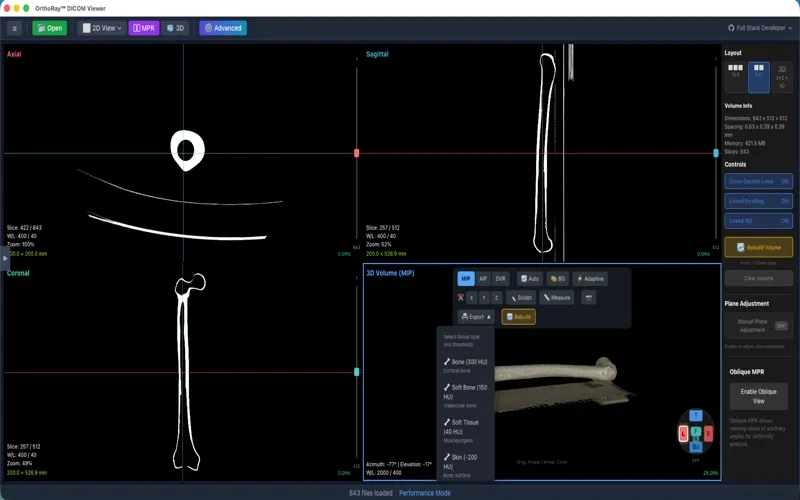
Task: Click the Sagittal slice slider blue handle
Action: point(716,153)
